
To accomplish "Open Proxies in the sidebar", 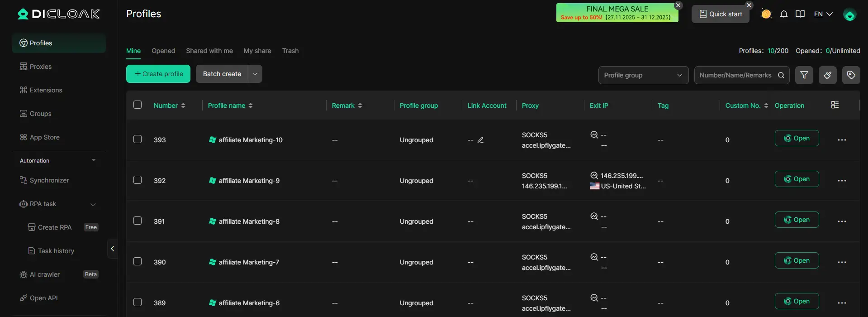I will click(x=41, y=67).
